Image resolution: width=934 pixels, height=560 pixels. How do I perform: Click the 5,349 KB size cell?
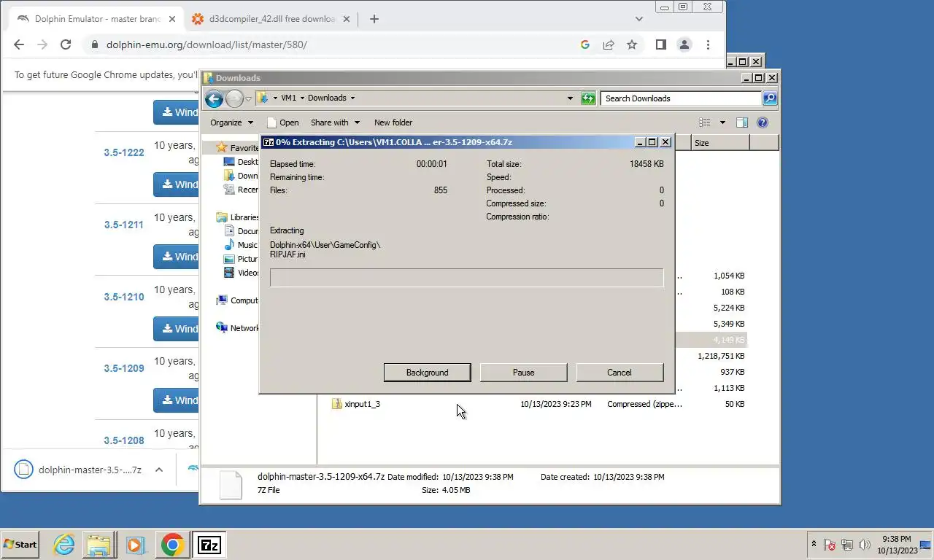coord(729,324)
